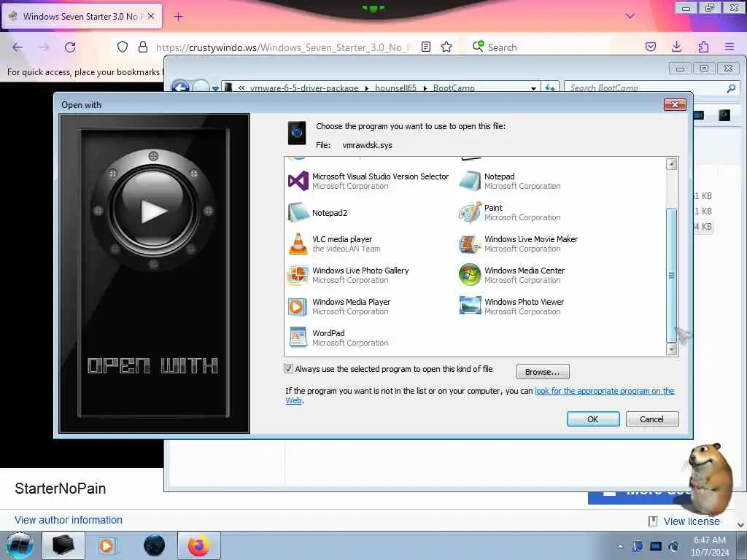747x560 pixels.
Task: Expand the hounsell65 breadcrumb arrow
Action: (425, 88)
